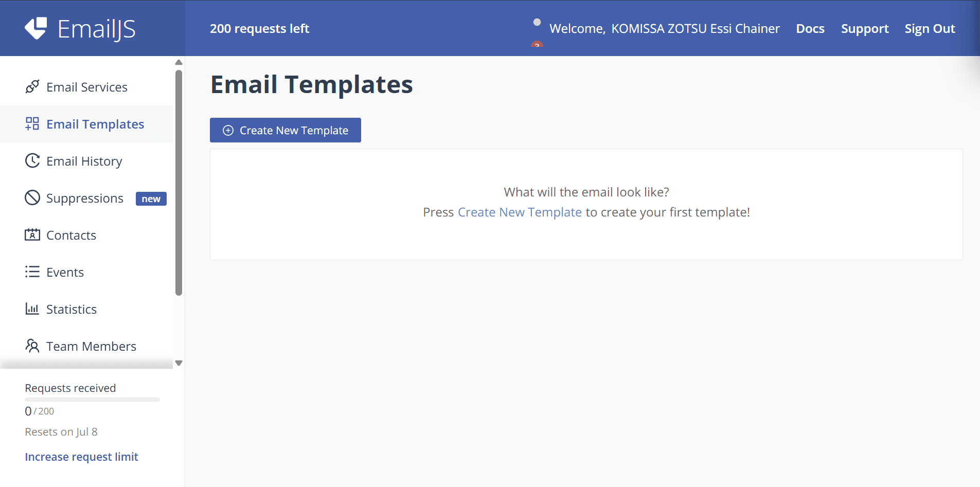Open the Support page
This screenshot has height=487, width=980.
[864, 28]
